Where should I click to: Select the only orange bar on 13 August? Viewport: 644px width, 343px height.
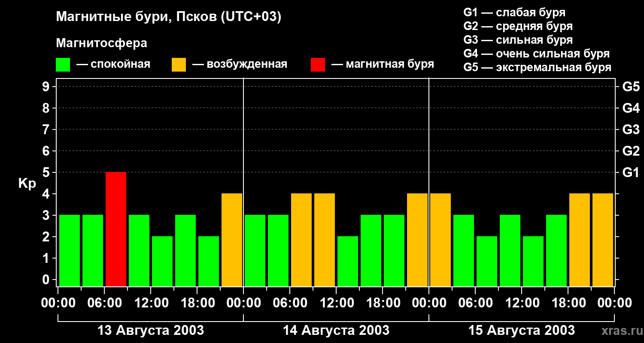point(232,240)
